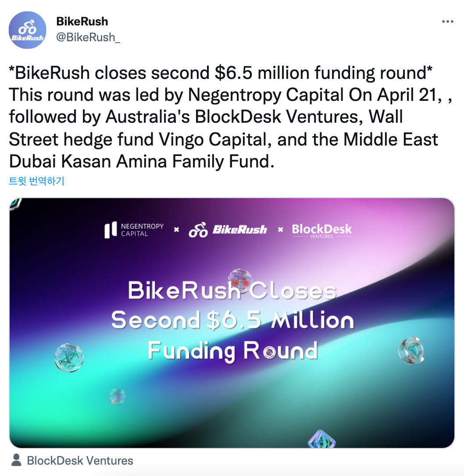The width and height of the screenshot is (464, 476).
Task: Click the tagged-person icon below the image
Action: point(17,460)
